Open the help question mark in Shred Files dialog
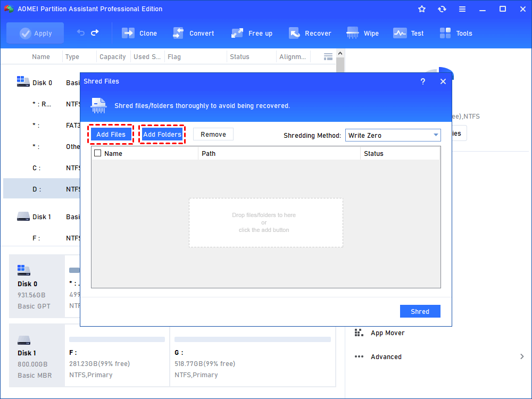The height and width of the screenshot is (399, 532). [x=423, y=81]
